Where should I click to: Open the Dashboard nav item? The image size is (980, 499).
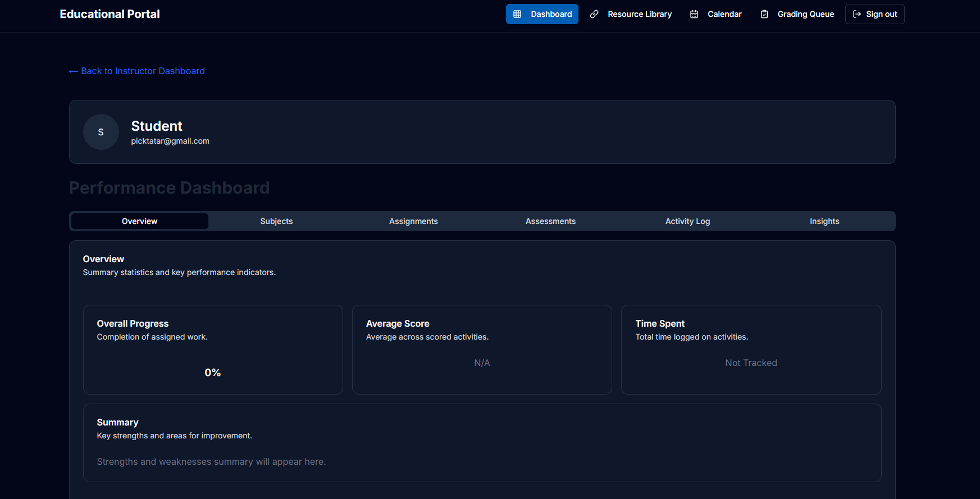(x=542, y=14)
